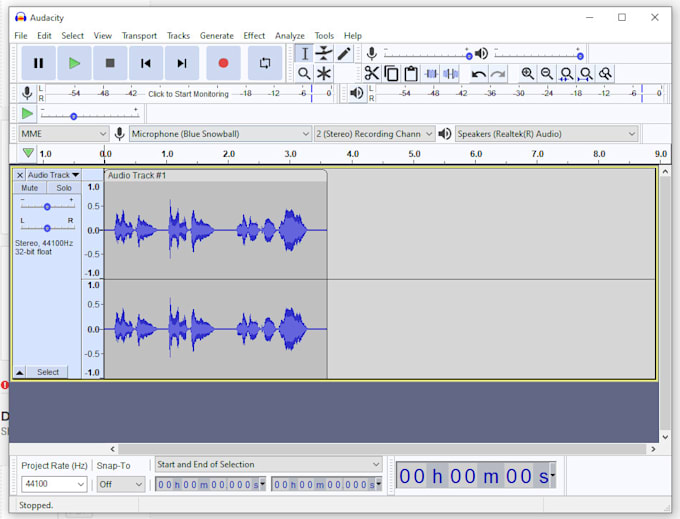Solo the Audio Track

coord(64,188)
